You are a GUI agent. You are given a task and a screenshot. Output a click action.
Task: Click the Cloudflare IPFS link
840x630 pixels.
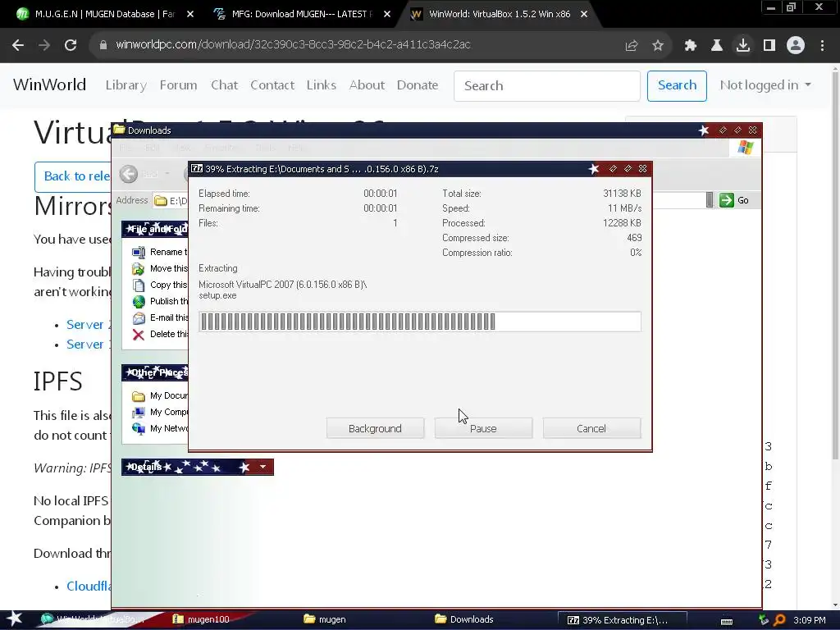tap(89, 586)
